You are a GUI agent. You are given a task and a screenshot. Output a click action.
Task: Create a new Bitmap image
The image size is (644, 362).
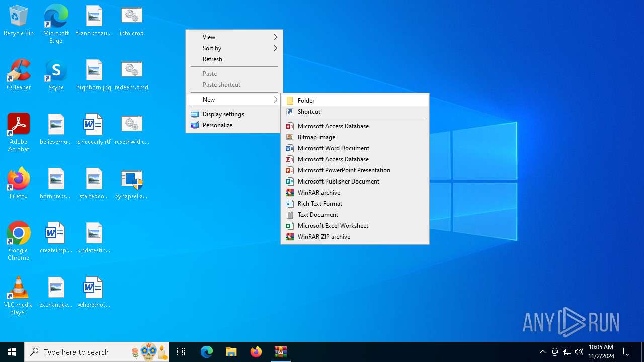click(355, 137)
